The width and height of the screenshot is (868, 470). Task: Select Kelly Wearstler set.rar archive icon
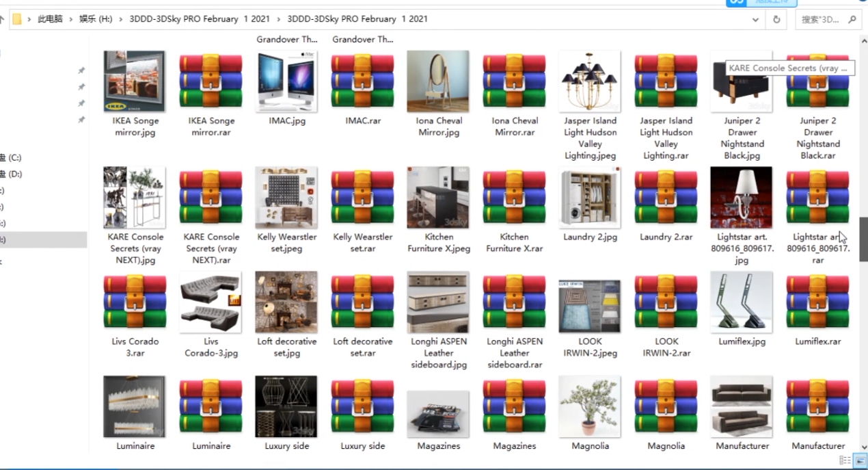click(x=362, y=198)
